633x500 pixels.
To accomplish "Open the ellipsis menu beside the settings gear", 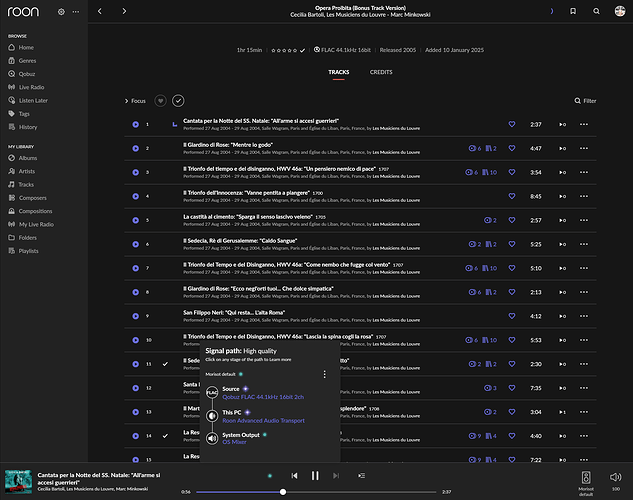I will click(76, 12).
